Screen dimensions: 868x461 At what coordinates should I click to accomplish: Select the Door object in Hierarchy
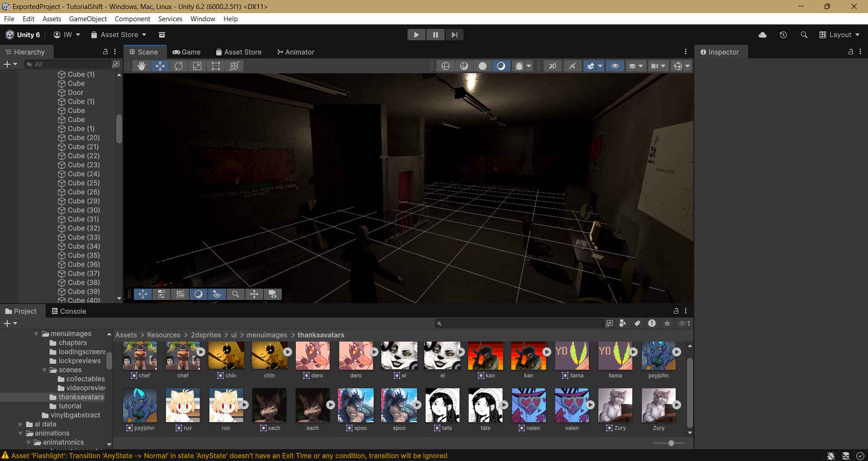pyautogui.click(x=76, y=93)
